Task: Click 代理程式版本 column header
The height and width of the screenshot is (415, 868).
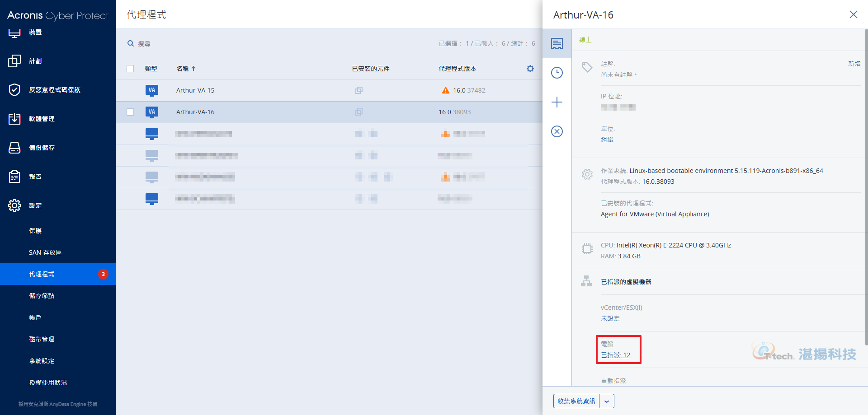Action: coord(458,69)
